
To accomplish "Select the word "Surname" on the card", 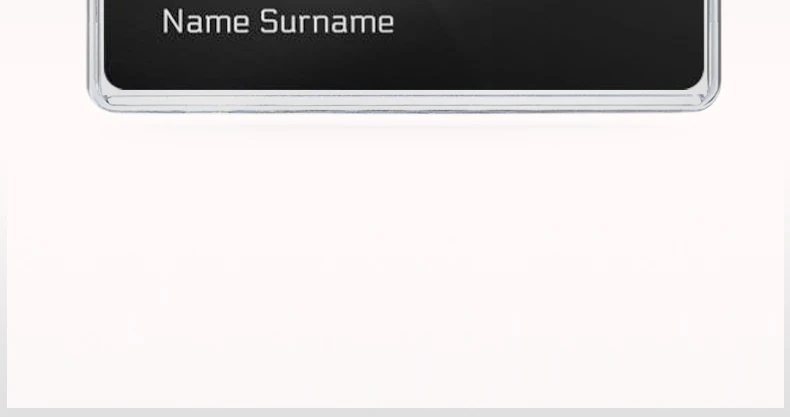I will coord(326,22).
